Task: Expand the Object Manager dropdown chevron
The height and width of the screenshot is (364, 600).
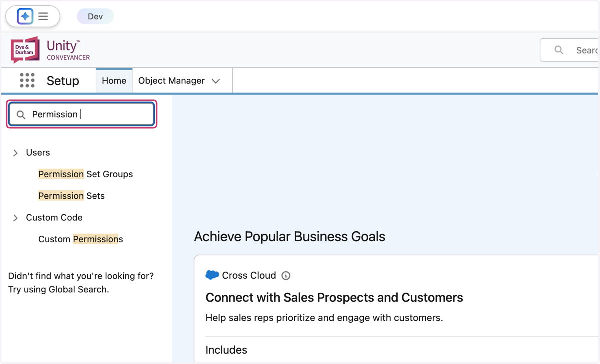Action: click(216, 81)
